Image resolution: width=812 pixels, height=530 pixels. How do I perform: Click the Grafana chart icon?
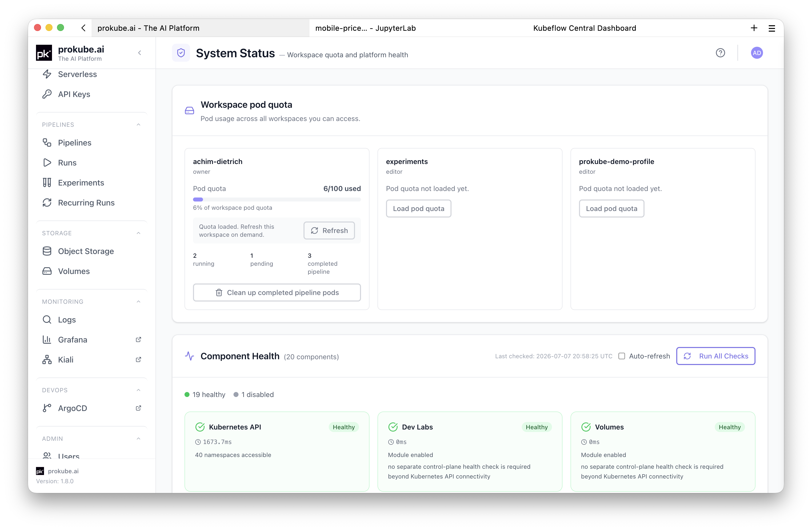(47, 339)
